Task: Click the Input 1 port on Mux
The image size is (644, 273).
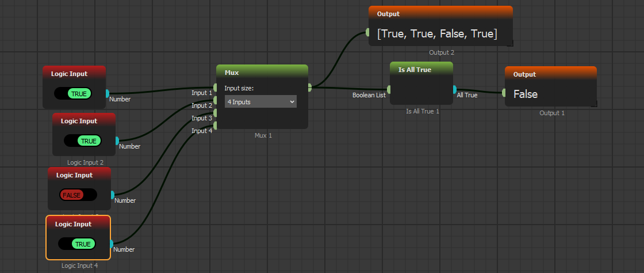Action: 216,88
